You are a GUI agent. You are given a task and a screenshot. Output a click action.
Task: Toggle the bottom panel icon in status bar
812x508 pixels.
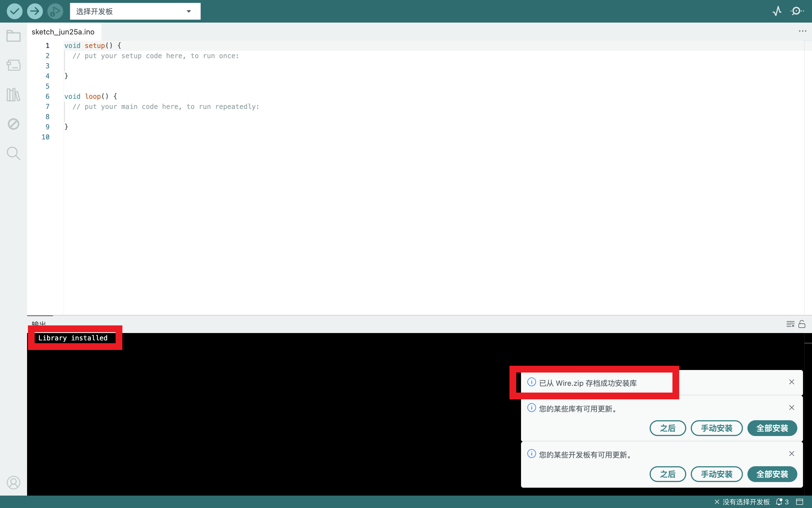coord(800,502)
